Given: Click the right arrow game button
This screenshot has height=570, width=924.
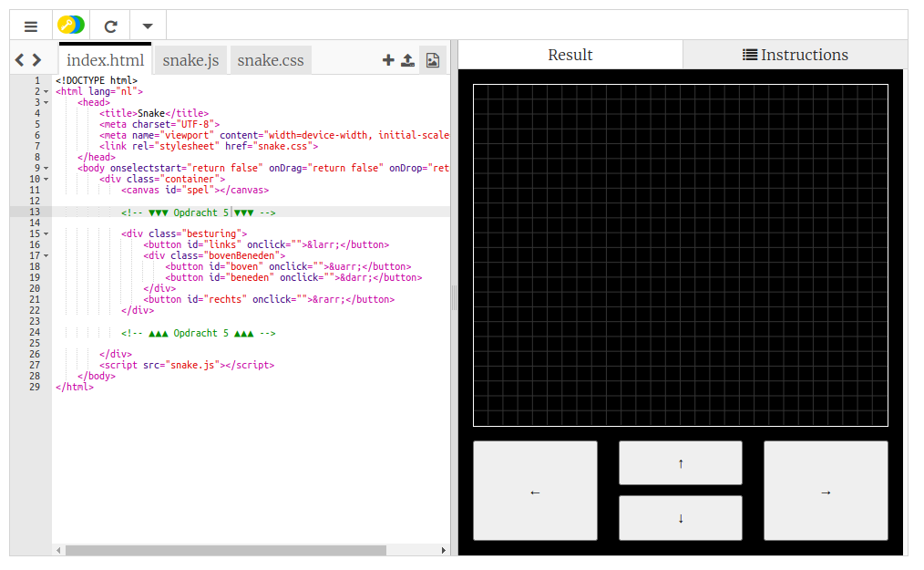Looking at the screenshot, I should [x=826, y=491].
